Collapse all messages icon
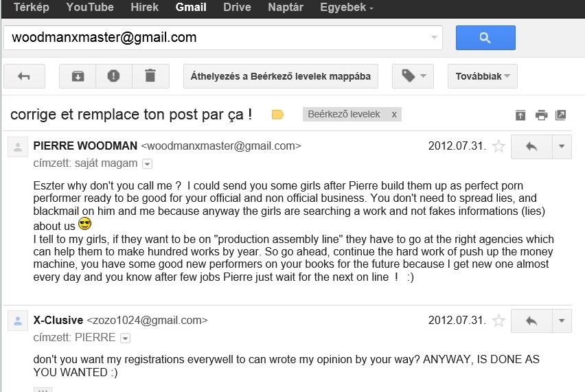Image resolution: width=585 pixels, height=392 pixels. pyautogui.click(x=520, y=115)
